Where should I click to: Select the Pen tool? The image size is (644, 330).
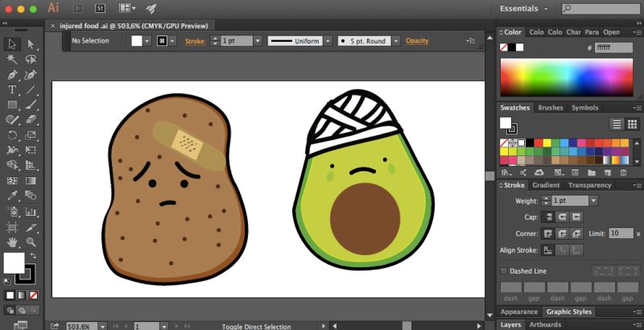(x=12, y=75)
